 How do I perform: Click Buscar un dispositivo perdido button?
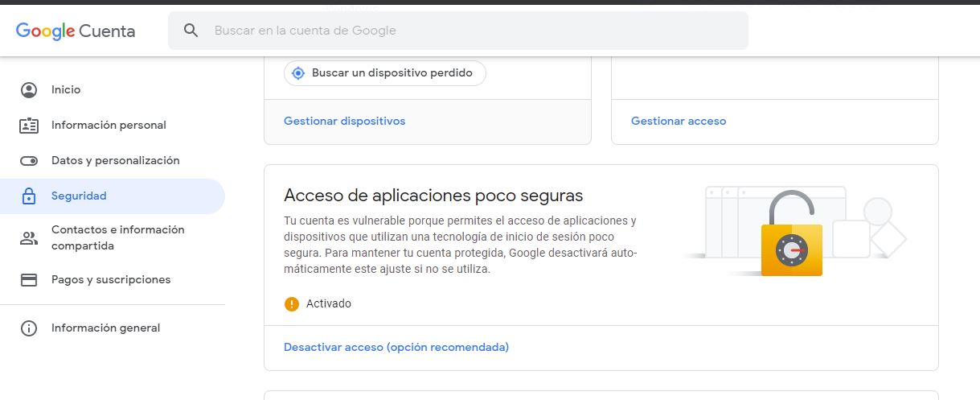(x=385, y=73)
